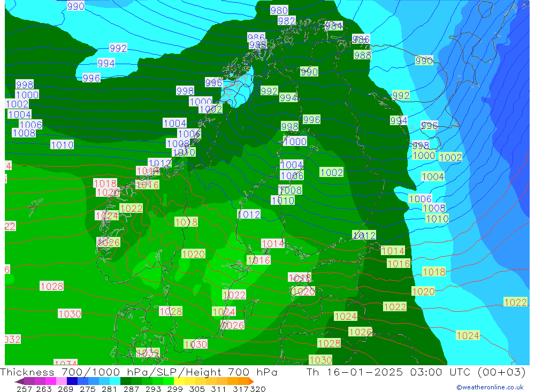535x392 pixels.
Task: Click the 984 pressure contour label
Action: point(333,26)
